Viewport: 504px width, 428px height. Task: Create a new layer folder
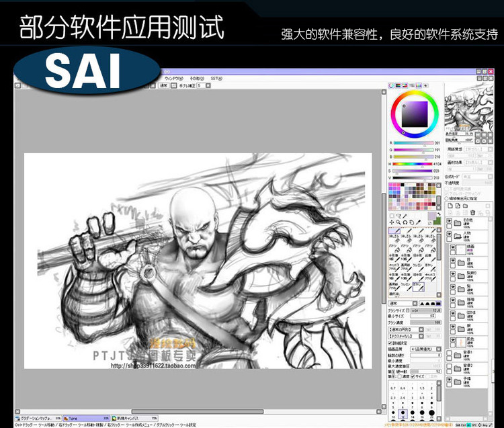click(x=465, y=206)
